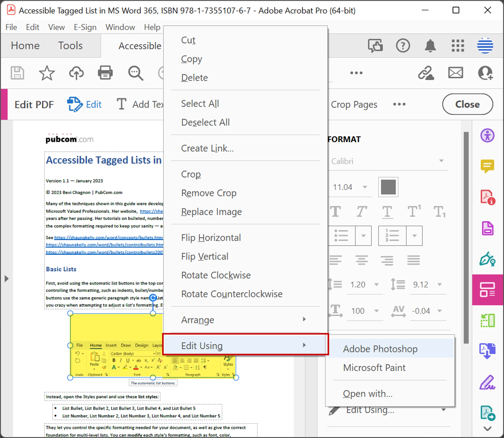Toggle the underline text style button
The height and width of the screenshot is (438, 504).
pyautogui.click(x=387, y=211)
